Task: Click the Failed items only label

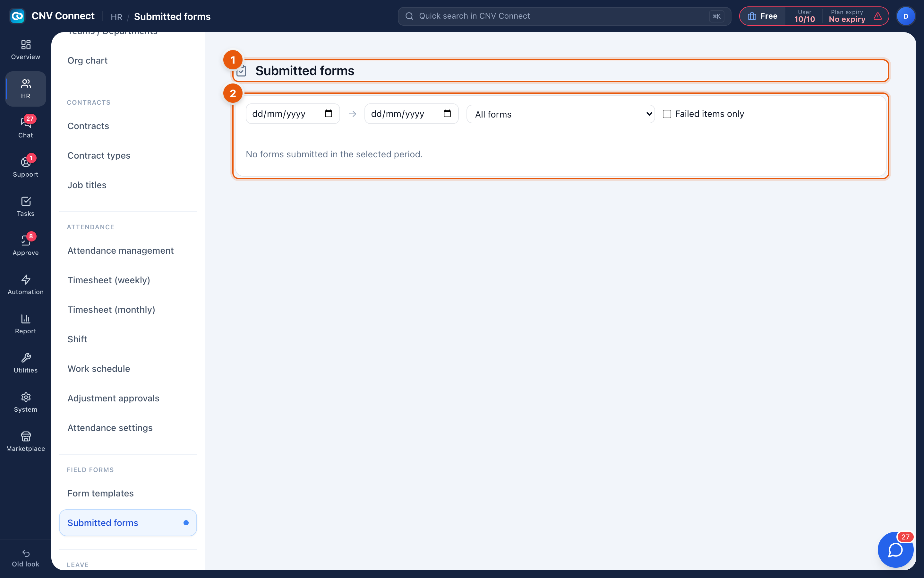Action: (x=709, y=114)
